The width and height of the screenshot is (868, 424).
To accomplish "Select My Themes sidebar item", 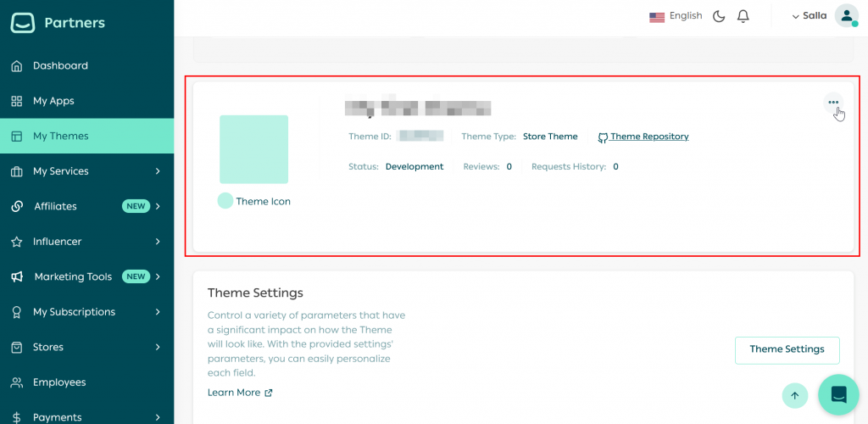I will click(x=60, y=136).
